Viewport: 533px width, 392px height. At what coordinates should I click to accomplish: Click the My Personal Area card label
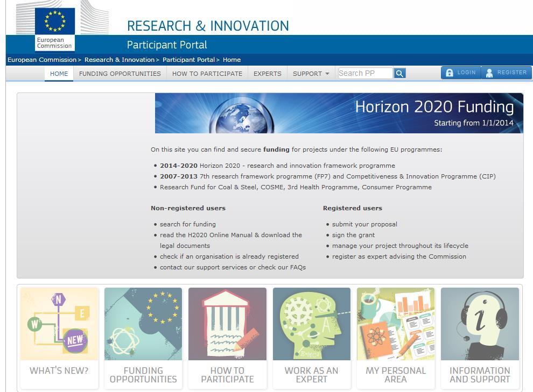click(396, 375)
